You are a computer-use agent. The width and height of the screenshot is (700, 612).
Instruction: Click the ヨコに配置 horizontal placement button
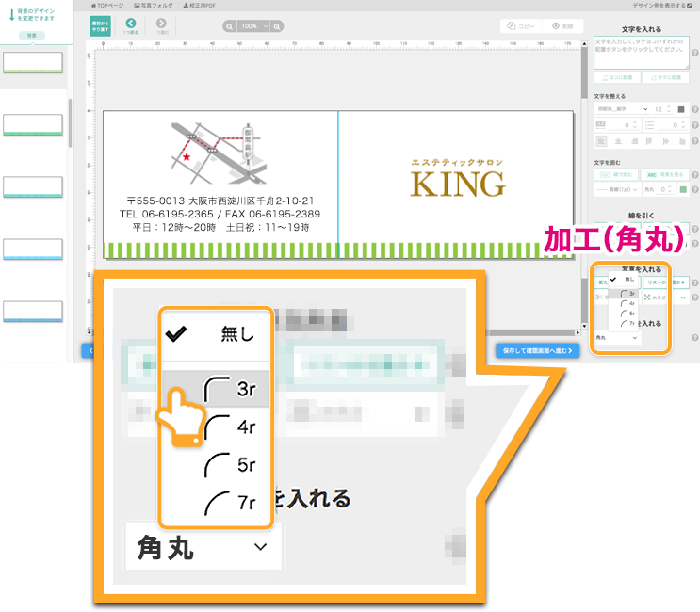pyautogui.click(x=617, y=77)
